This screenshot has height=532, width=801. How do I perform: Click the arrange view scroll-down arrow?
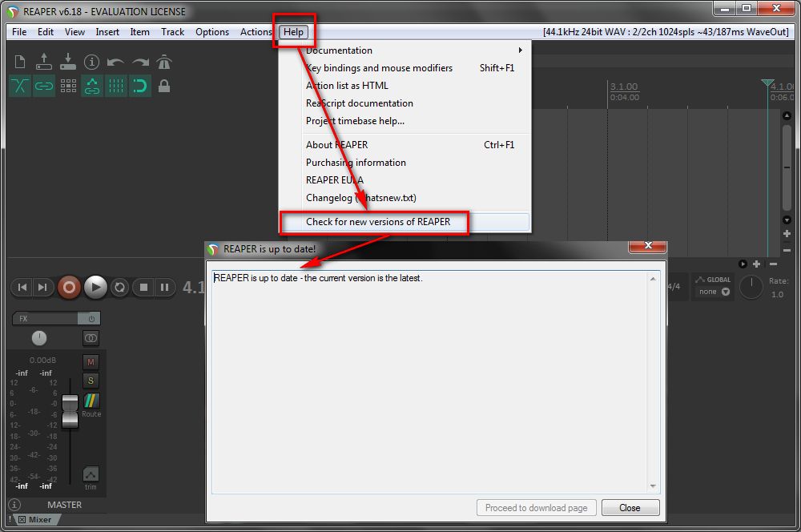(x=787, y=220)
